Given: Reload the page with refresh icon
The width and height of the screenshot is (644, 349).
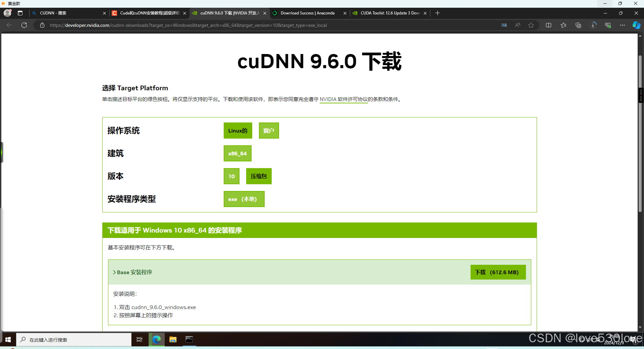Looking at the screenshot, I should (x=24, y=25).
